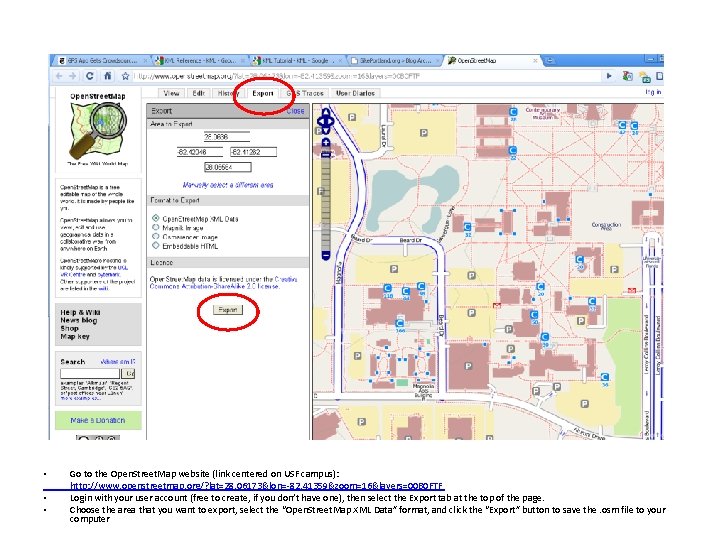This screenshot has width=720, height=540.
Task: Click the OpenStreetMap magnifying glass logo
Action: [97, 130]
